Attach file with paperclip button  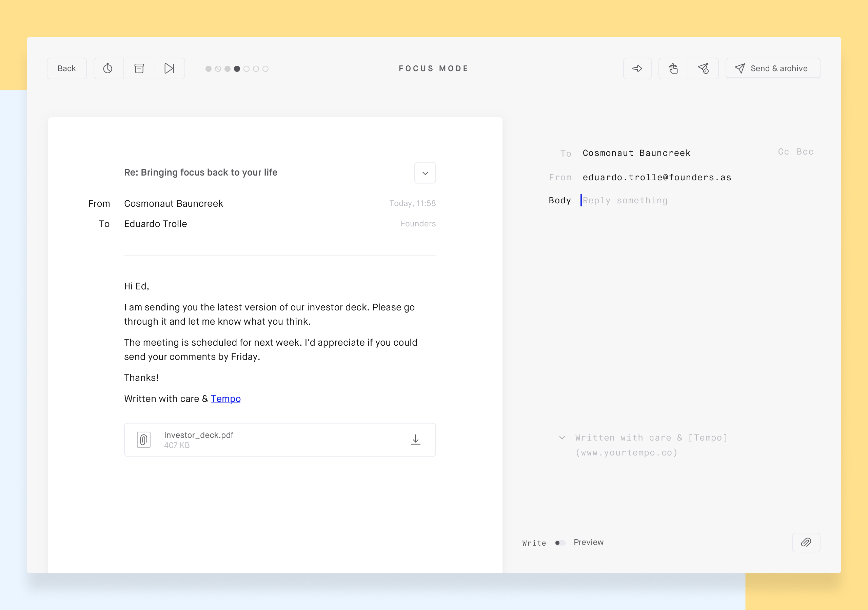pos(806,543)
